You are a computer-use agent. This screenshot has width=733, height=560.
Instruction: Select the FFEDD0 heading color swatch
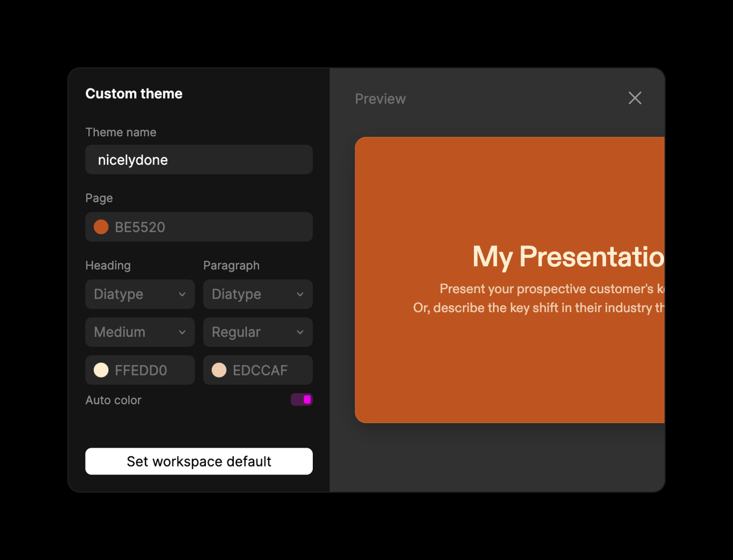139,369
